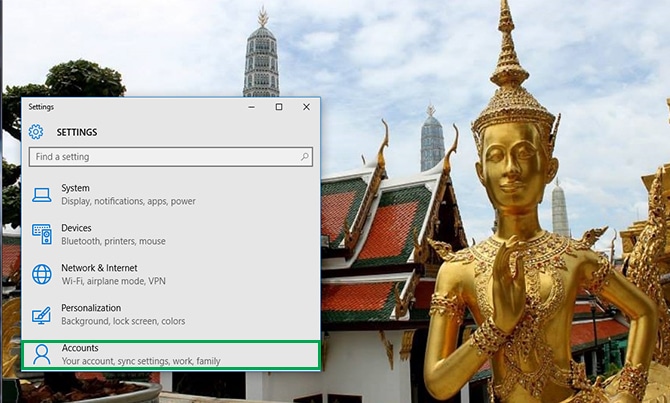
Task: Maximize the Settings window
Action: click(x=279, y=107)
